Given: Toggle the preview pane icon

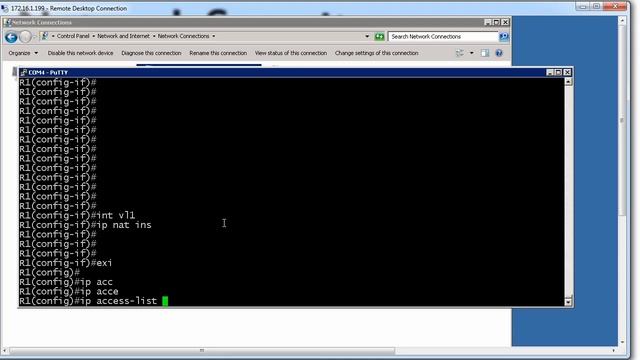Looking at the screenshot, I should point(484,53).
